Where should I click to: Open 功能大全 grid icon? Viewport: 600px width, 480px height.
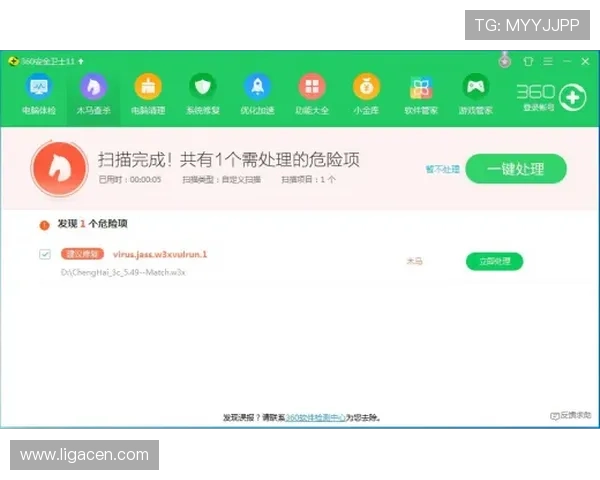312,87
